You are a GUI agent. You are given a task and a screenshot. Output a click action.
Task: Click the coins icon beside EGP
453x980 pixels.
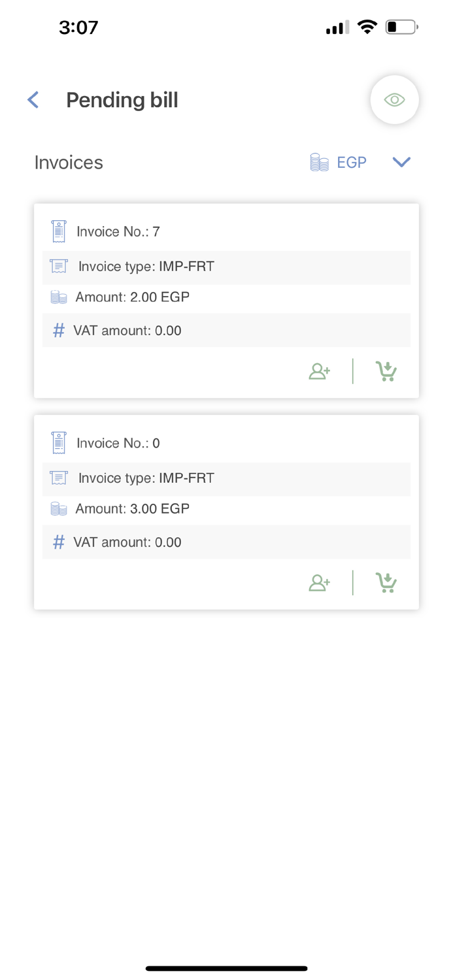[319, 163]
